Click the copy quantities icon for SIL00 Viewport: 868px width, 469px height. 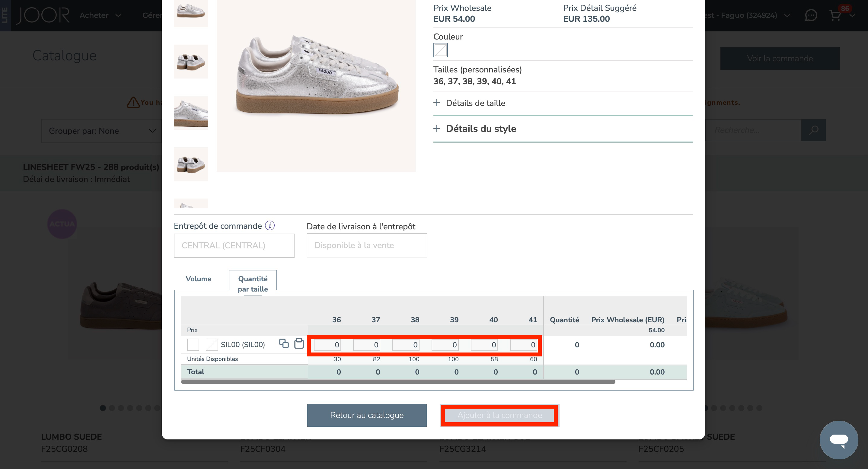click(x=284, y=343)
